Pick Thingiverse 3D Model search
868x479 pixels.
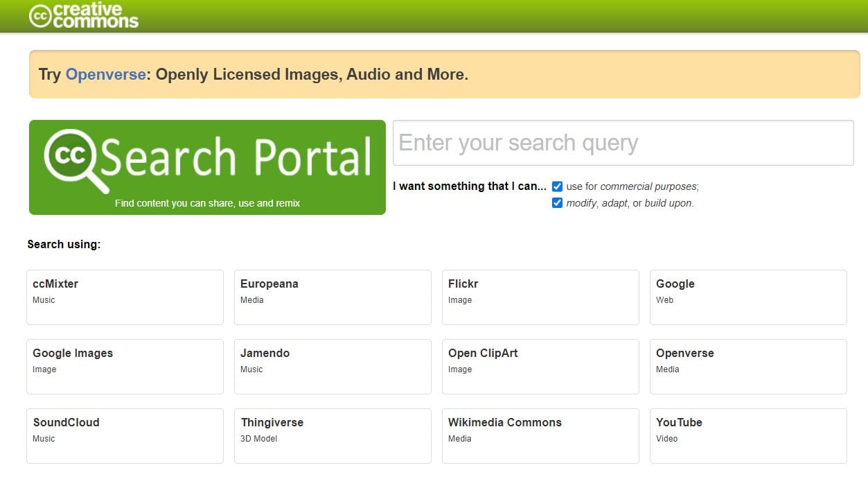tap(333, 436)
